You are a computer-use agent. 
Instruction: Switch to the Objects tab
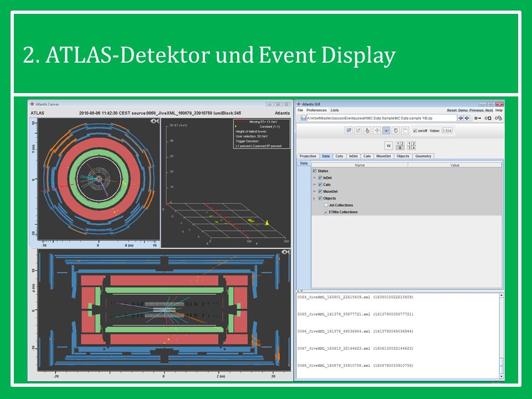click(403, 156)
